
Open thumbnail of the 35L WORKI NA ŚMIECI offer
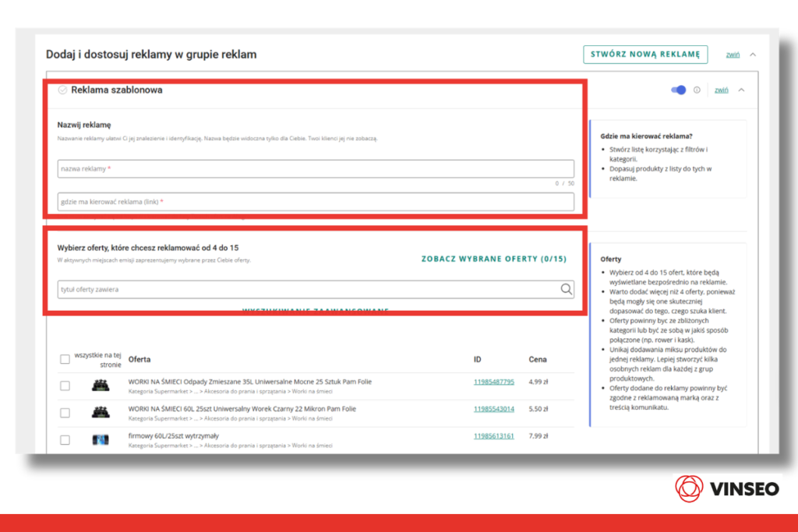[100, 385]
